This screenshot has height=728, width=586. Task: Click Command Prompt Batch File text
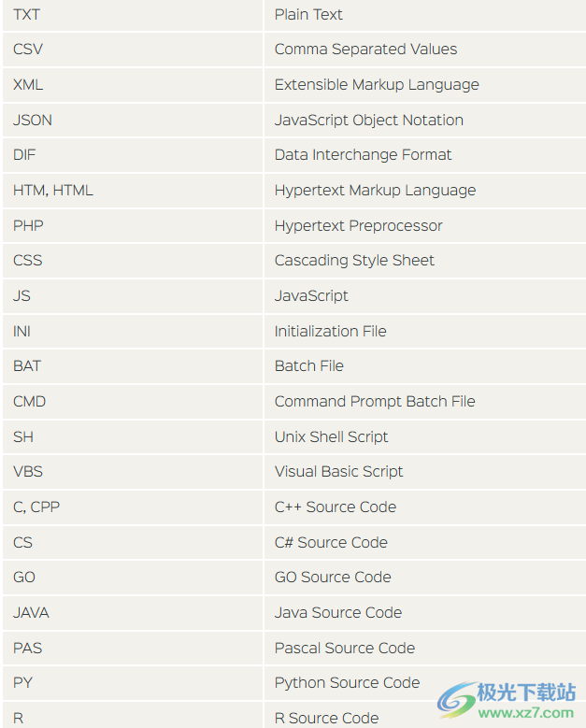coord(375,401)
